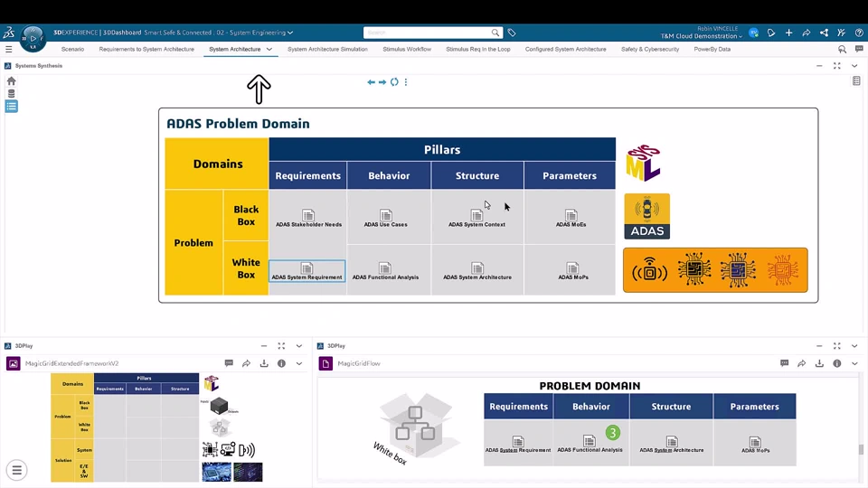Open the notifications icon in top bar
This screenshot has width=868, height=488.
point(771,33)
